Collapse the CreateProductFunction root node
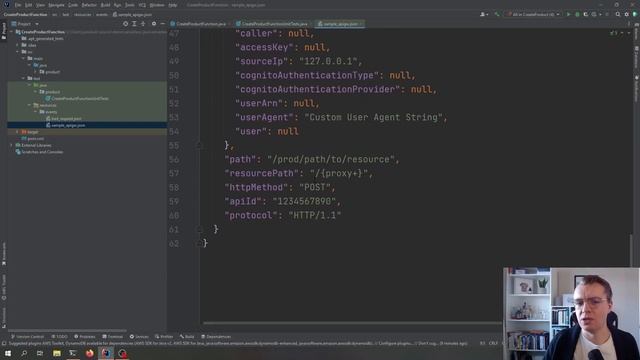The height and width of the screenshot is (360, 640). click(11, 32)
